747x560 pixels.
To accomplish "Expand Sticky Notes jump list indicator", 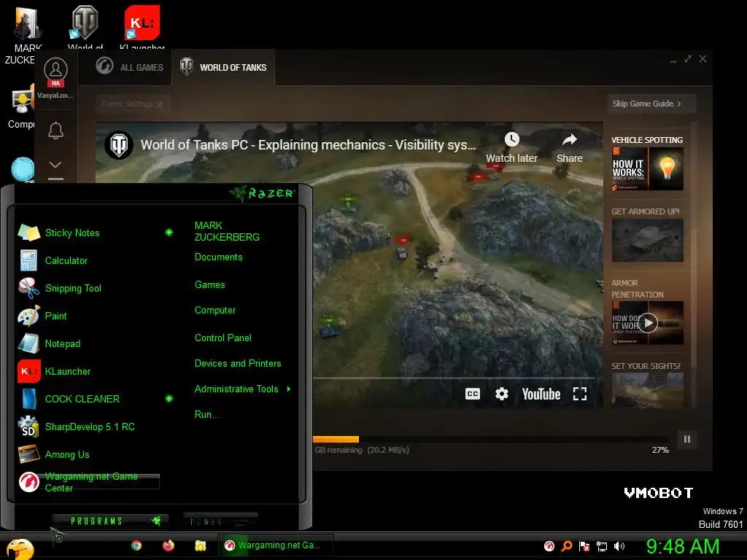I will pos(169,233).
